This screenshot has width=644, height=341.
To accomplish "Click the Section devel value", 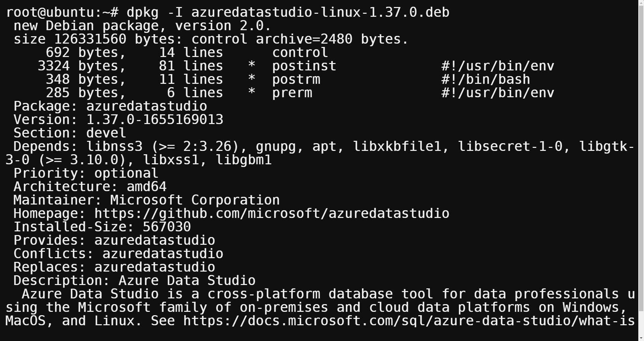I will [x=106, y=133].
